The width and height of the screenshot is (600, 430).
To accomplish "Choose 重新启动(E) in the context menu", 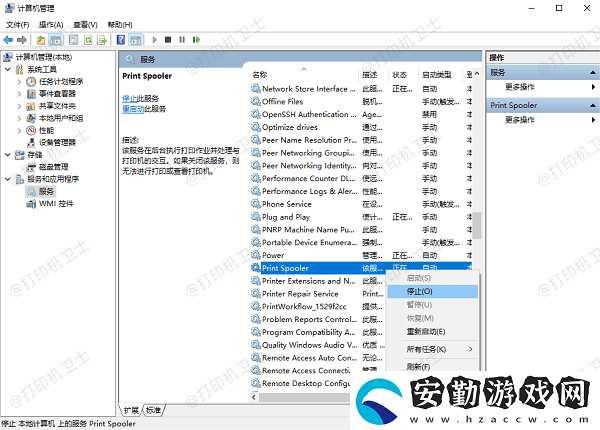I will [432, 332].
